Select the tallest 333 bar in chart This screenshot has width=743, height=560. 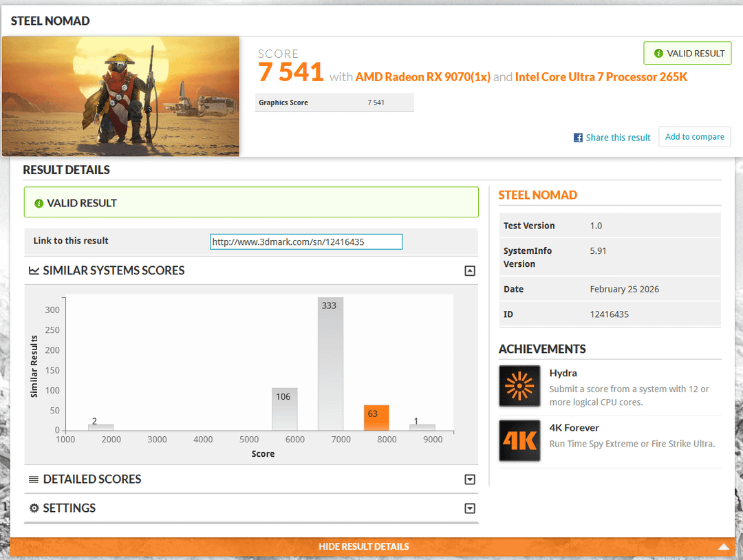coord(330,365)
